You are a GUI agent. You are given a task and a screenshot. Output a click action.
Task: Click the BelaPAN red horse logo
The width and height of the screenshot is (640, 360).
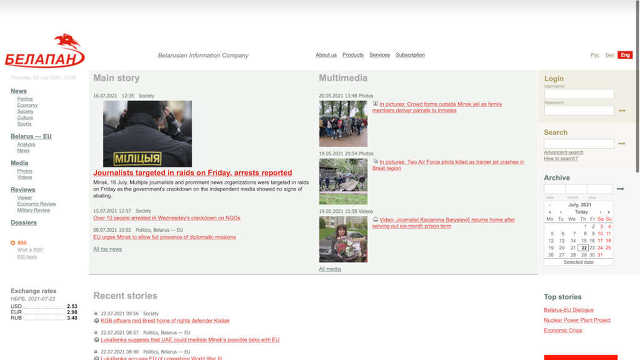(44, 51)
